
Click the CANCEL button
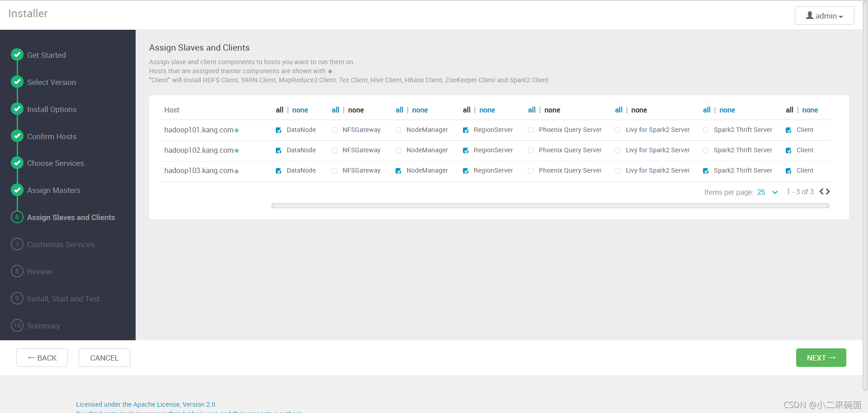pyautogui.click(x=104, y=357)
